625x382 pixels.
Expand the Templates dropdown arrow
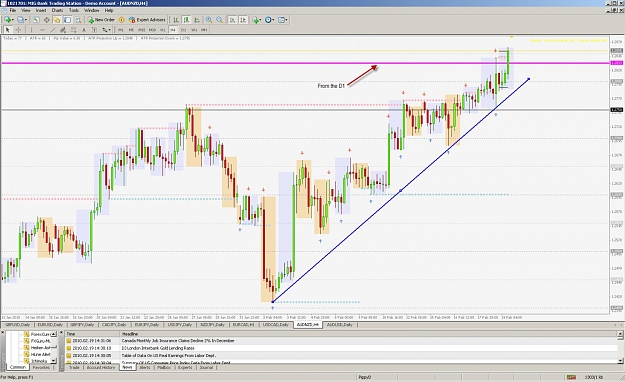pos(287,20)
